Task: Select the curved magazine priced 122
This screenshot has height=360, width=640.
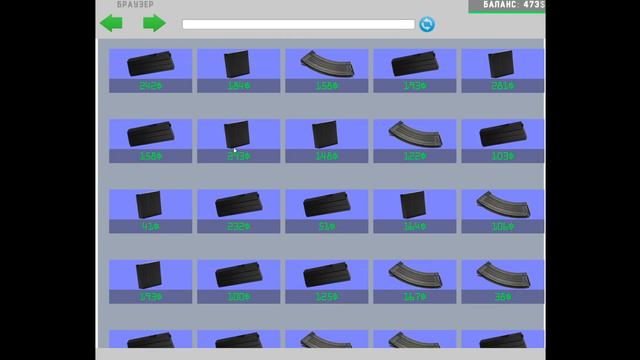Action: tap(415, 141)
